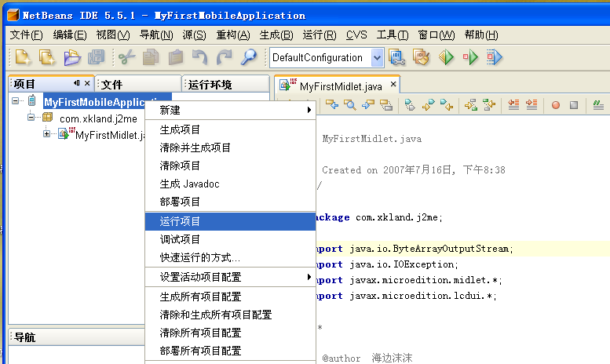
Task: Switch to the 文件 panel tab
Action: tap(138, 84)
